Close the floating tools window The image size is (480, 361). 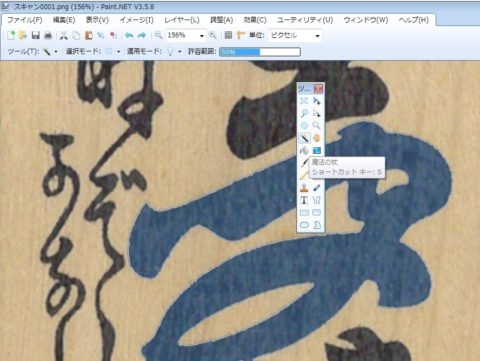pyautogui.click(x=318, y=89)
